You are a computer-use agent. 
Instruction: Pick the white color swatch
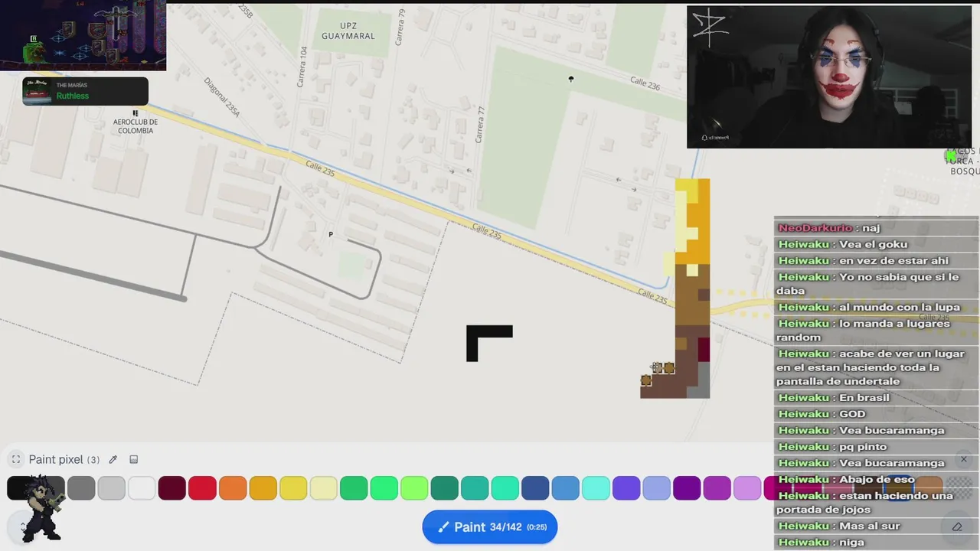coord(142,488)
